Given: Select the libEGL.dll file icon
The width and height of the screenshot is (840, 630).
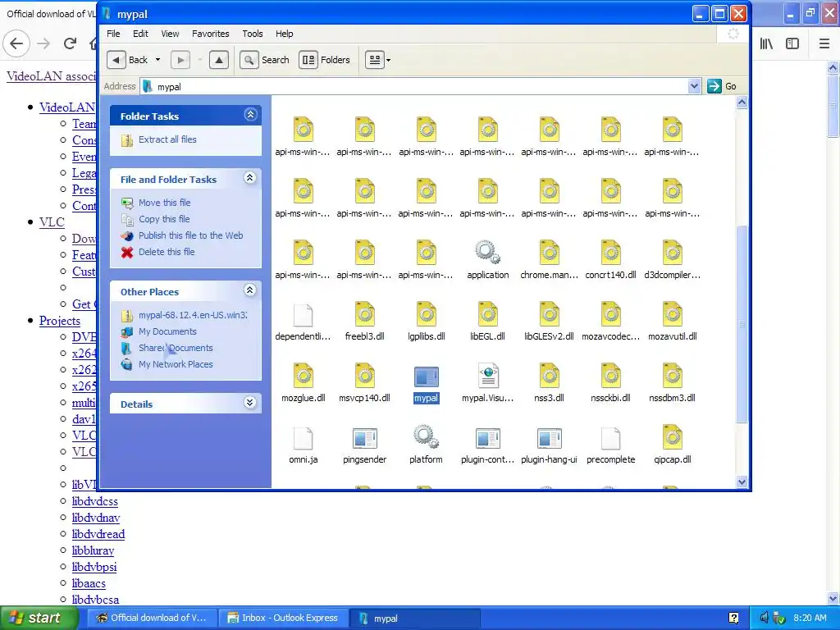Looking at the screenshot, I should tap(487, 314).
